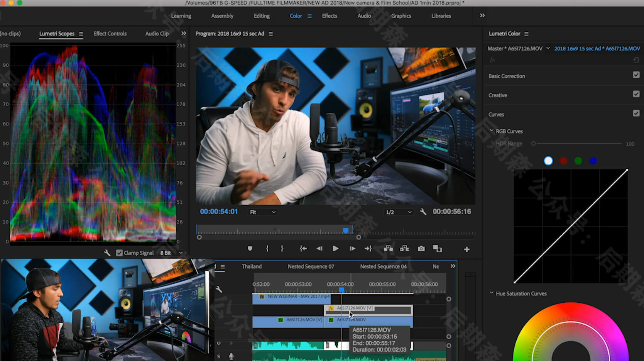Switch to the Learning workspace
644x361 pixels.
[x=181, y=16]
